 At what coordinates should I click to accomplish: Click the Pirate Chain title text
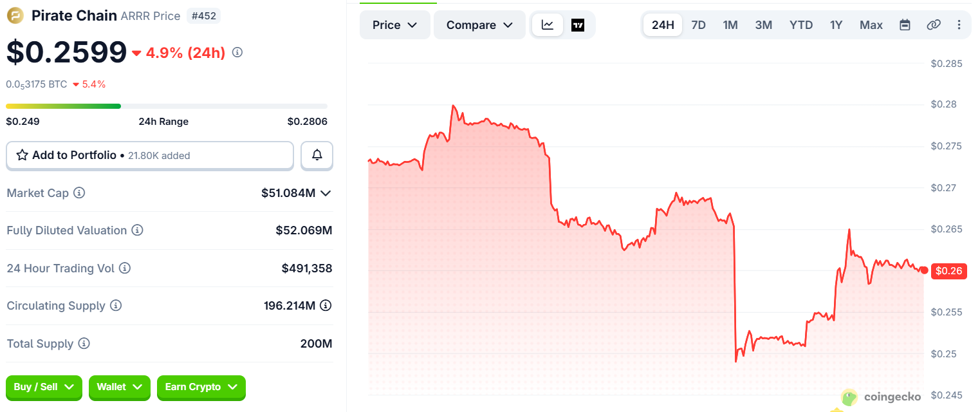(x=75, y=15)
